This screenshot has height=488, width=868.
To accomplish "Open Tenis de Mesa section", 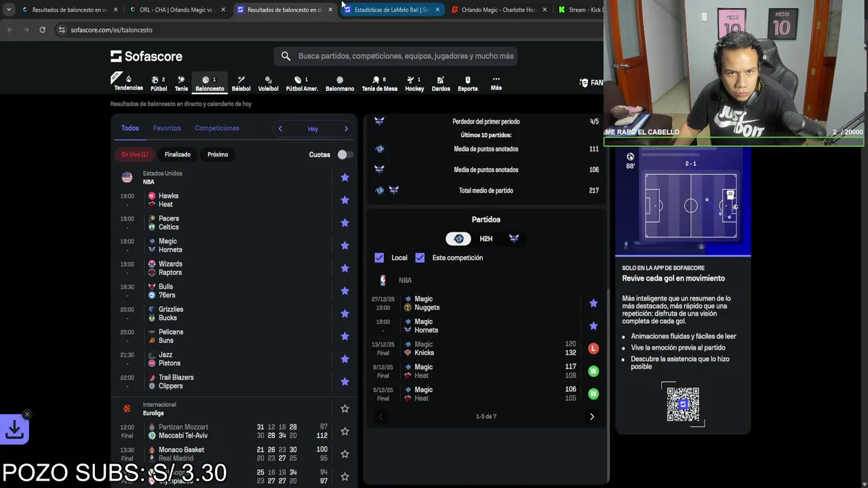I will pyautogui.click(x=379, y=83).
